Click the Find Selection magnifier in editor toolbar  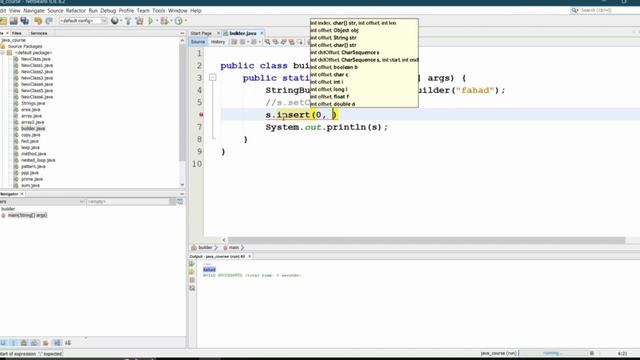click(x=267, y=42)
